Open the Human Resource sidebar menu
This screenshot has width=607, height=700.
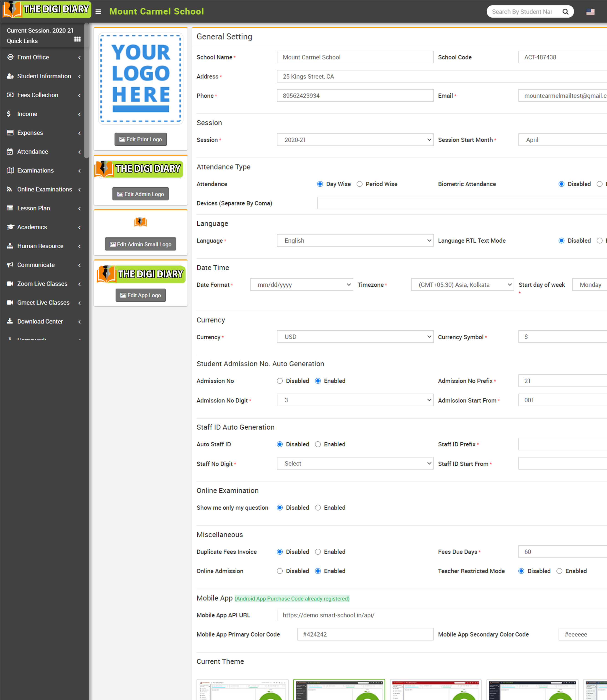click(x=40, y=246)
